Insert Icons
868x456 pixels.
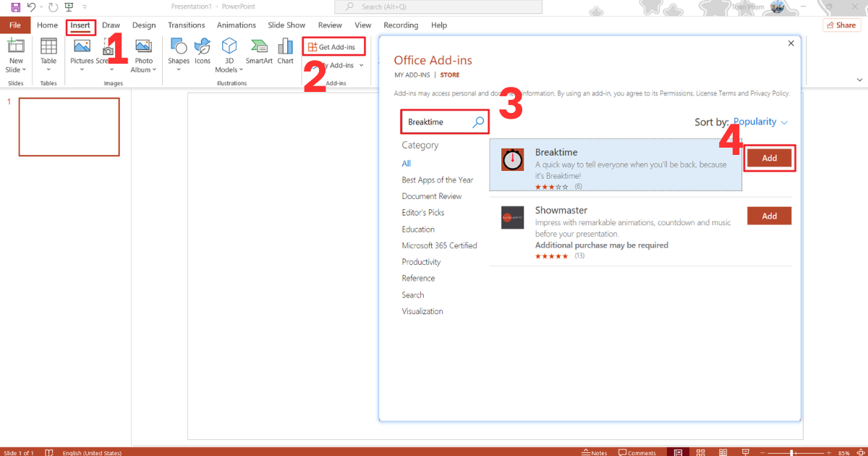click(x=203, y=52)
